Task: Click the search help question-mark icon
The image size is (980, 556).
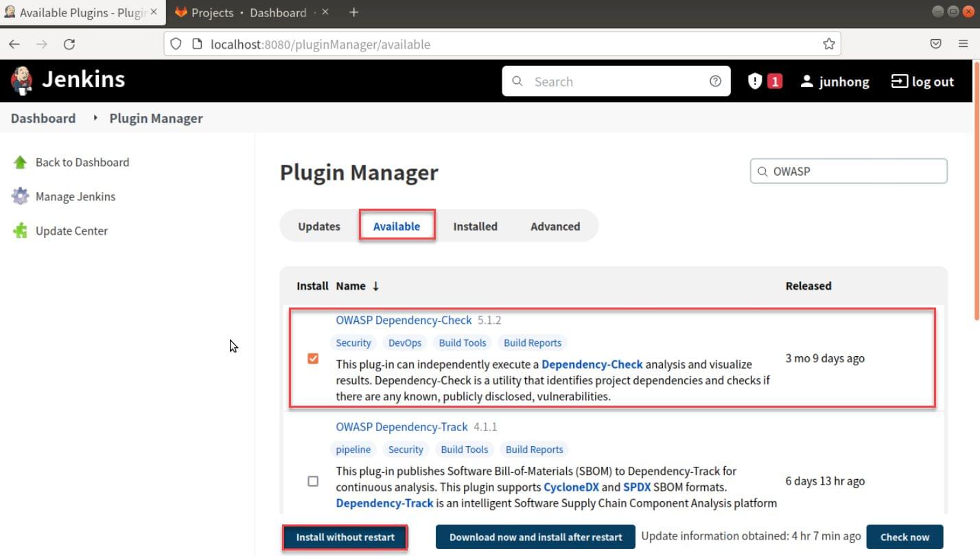Action: (x=715, y=81)
